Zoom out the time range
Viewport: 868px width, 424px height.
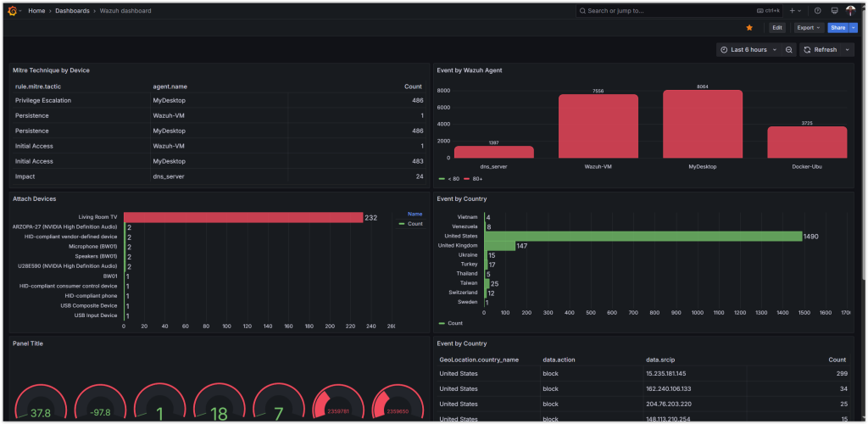tap(789, 50)
